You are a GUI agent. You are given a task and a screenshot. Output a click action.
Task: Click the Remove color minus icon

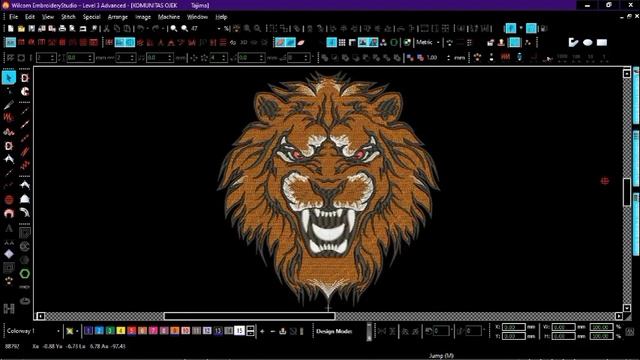(272, 331)
